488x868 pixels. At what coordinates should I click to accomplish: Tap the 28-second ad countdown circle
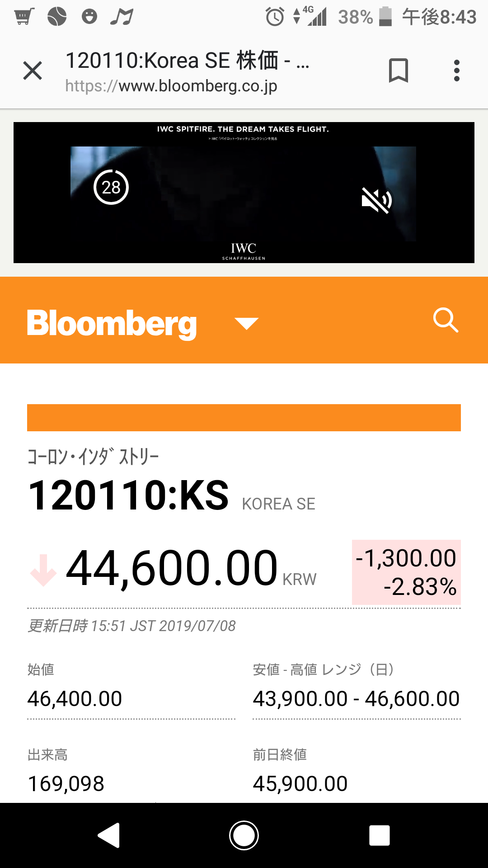tap(111, 187)
